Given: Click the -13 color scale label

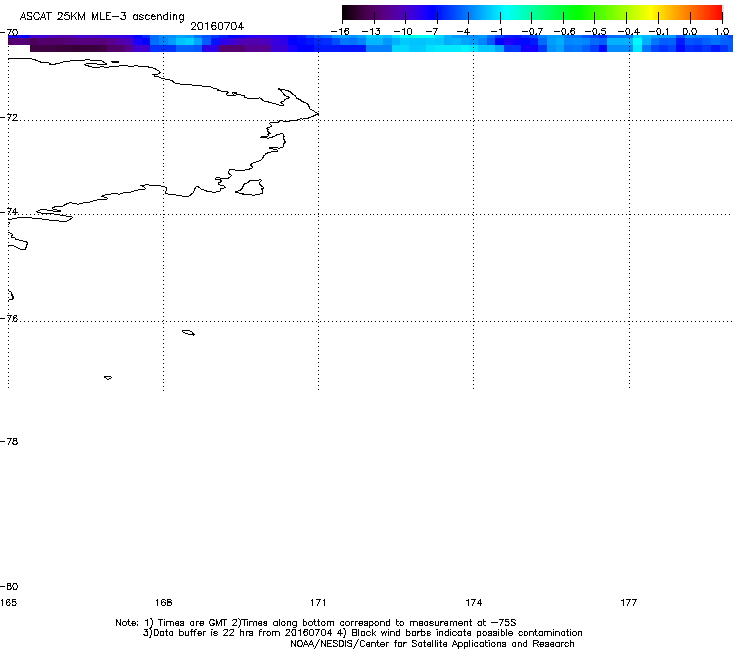Looking at the screenshot, I should click(x=371, y=32).
